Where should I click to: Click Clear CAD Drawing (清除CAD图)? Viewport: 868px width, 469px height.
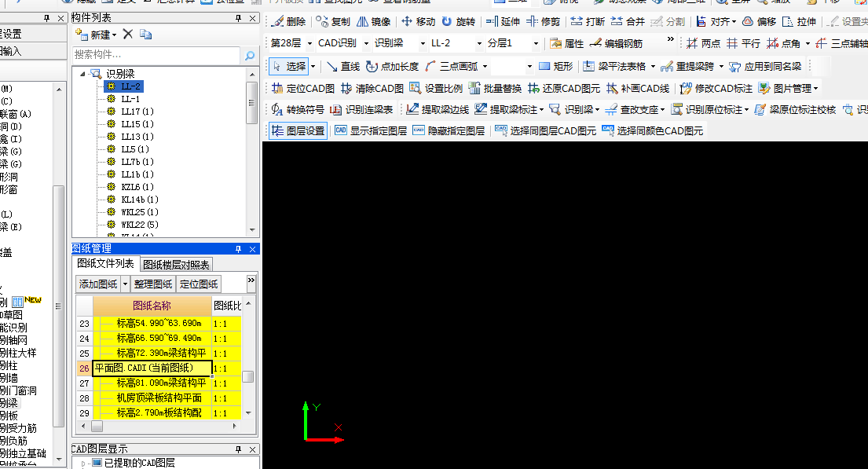372,89
